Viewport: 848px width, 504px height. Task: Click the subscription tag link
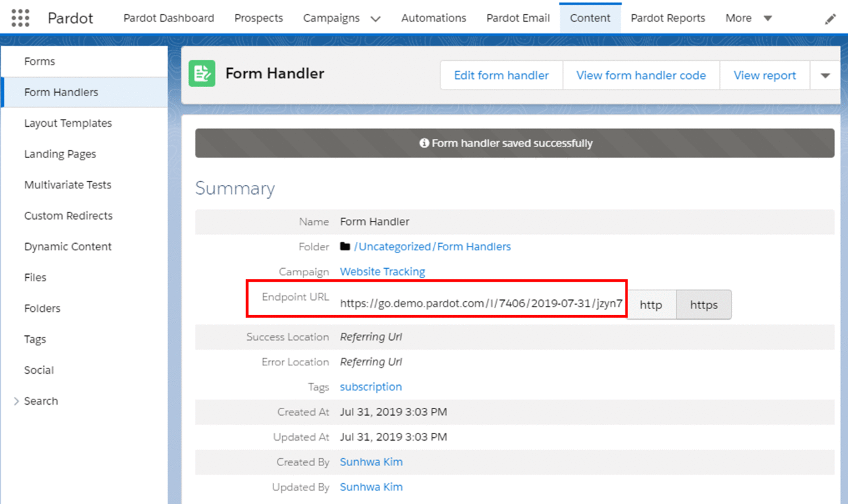(370, 386)
